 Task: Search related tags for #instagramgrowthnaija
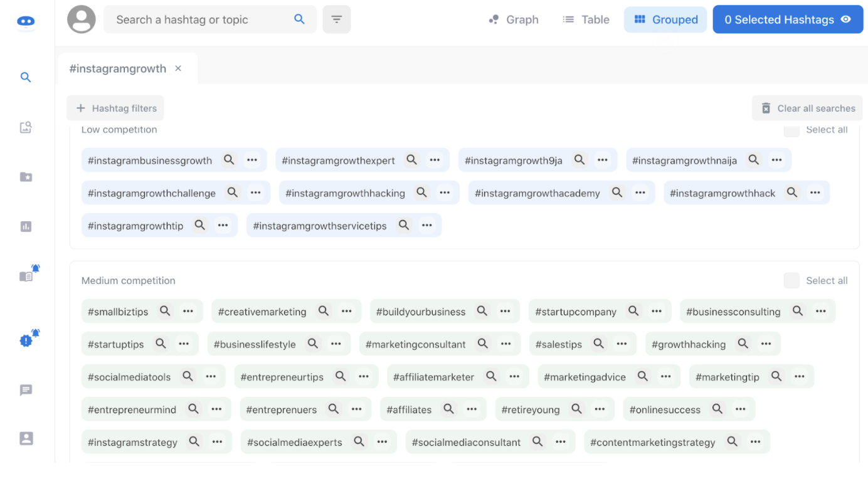click(754, 160)
